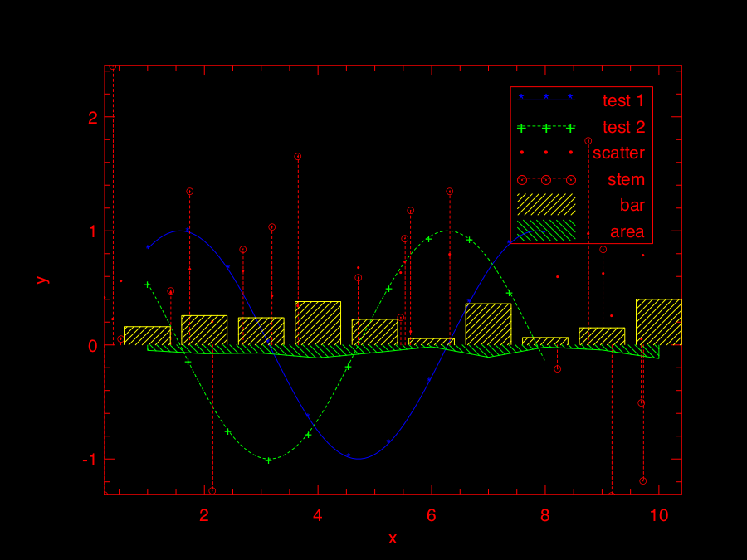Click the 'stem' legend text
This screenshot has width=747, height=560.
pos(626,179)
